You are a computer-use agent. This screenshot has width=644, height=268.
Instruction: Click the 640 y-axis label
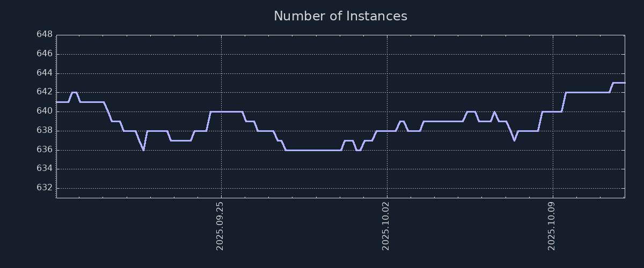click(x=44, y=111)
